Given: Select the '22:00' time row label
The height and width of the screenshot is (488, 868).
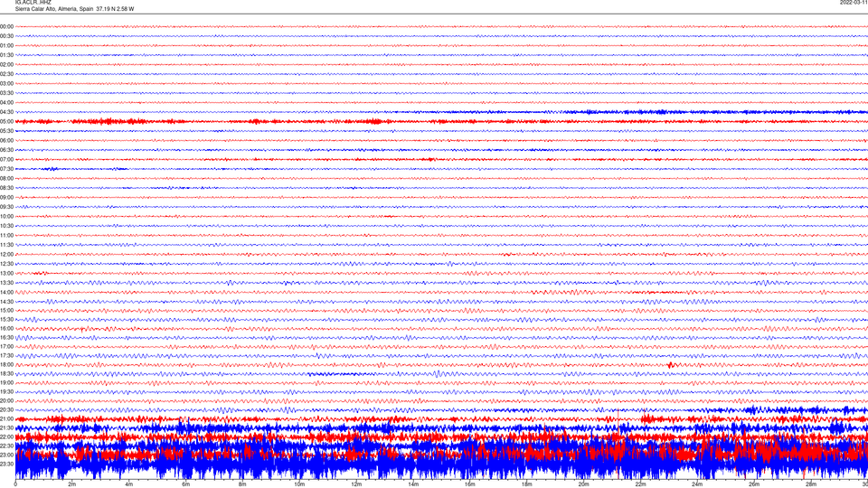Looking at the screenshot, I should tap(6, 437).
